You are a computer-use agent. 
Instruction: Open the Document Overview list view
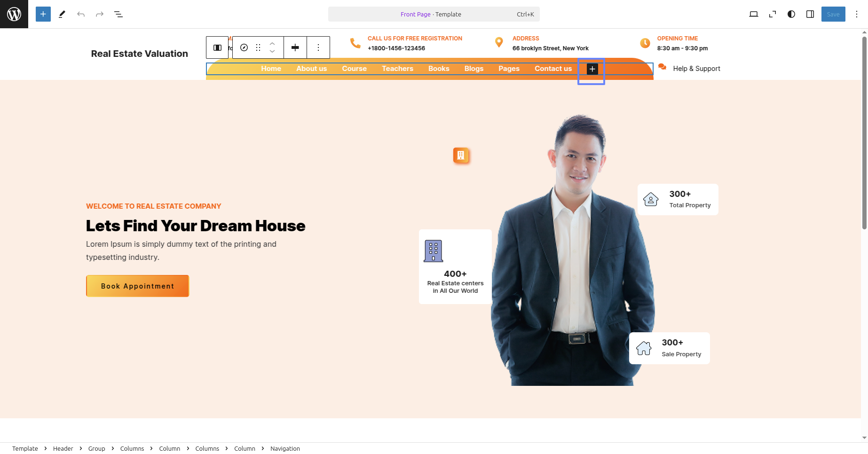(x=118, y=14)
